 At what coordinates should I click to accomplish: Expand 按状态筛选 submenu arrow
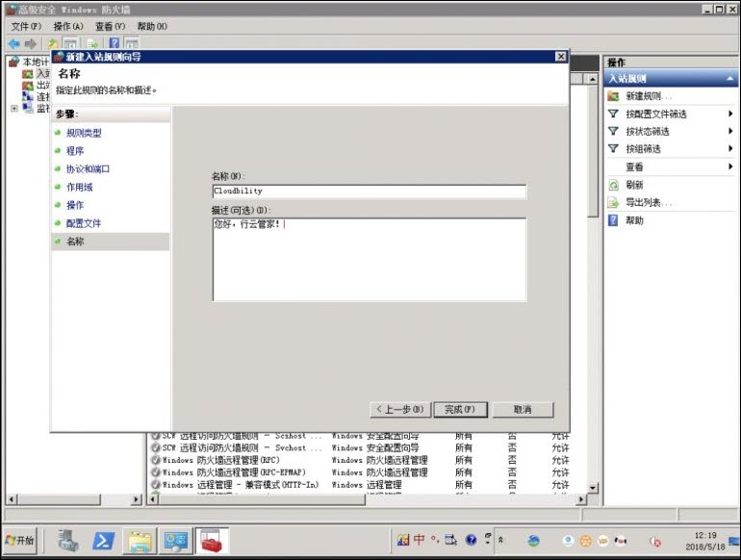[730, 132]
